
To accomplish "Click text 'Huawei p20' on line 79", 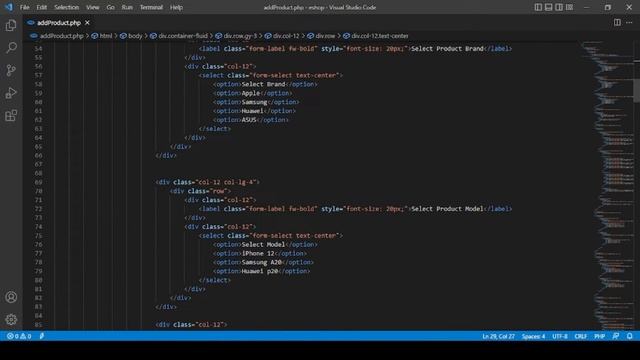I will click(260, 271).
